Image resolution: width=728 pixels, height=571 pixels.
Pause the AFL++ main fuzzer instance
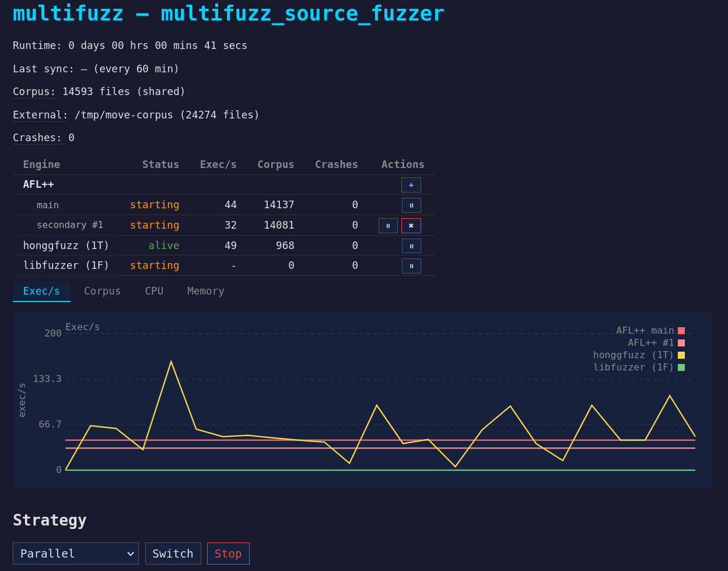click(x=411, y=205)
